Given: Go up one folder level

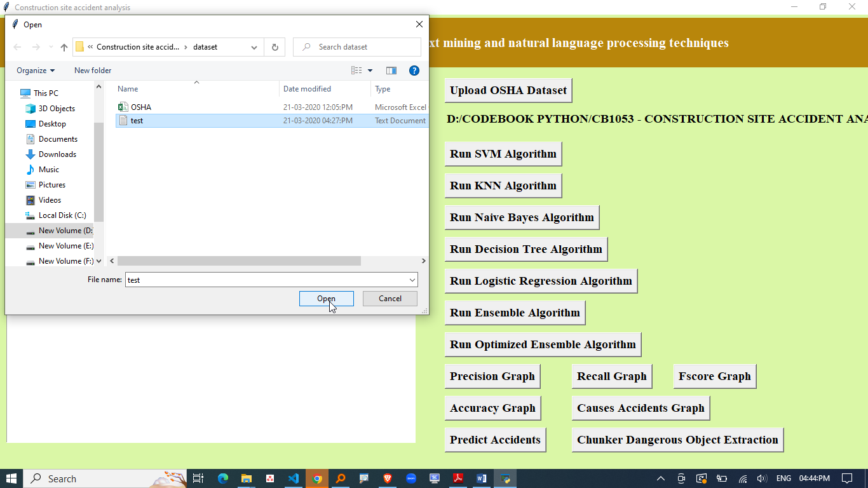Looking at the screenshot, I should coord(64,47).
